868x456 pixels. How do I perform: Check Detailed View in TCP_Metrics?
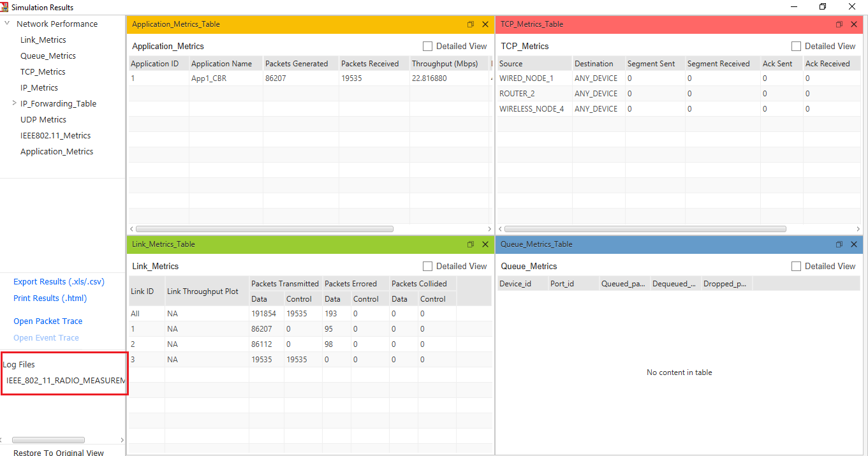[x=797, y=47]
